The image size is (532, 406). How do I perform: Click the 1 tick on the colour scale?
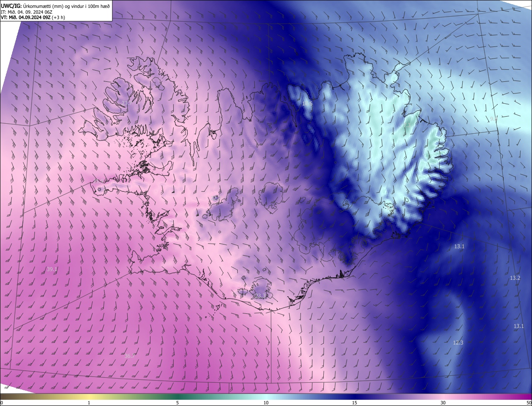coord(89,403)
